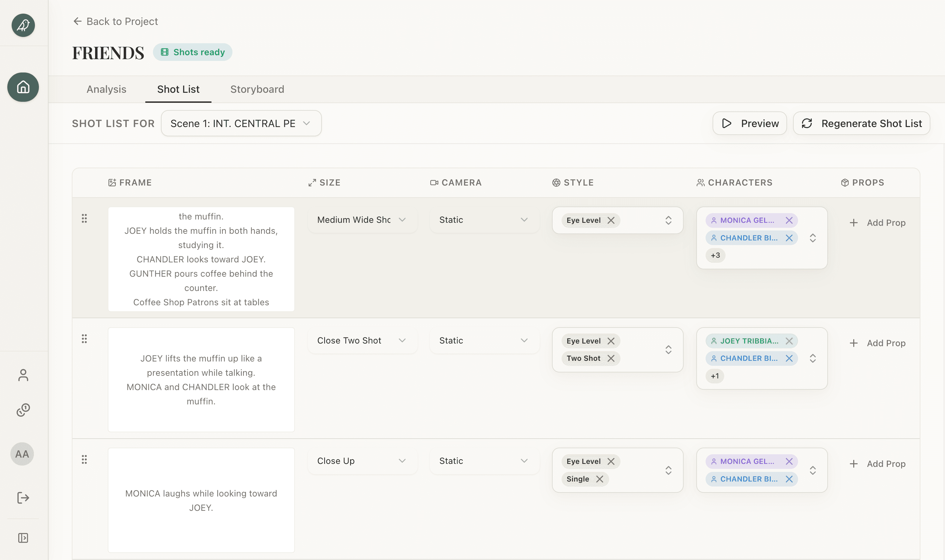Open Static camera dropdown in Medium Wide Shot row
The image size is (945, 560).
[x=484, y=220]
